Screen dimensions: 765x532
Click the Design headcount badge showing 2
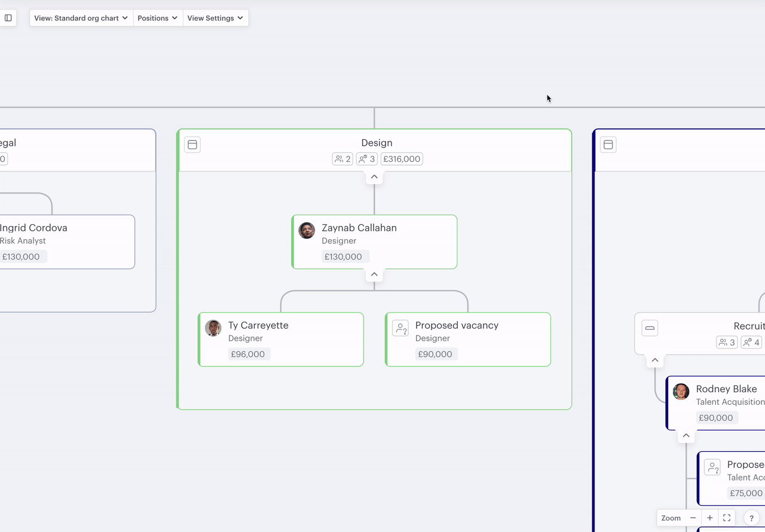342,159
